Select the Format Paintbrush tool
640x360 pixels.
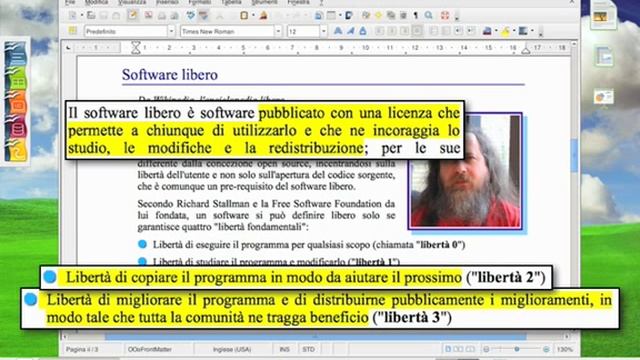tap(264, 16)
